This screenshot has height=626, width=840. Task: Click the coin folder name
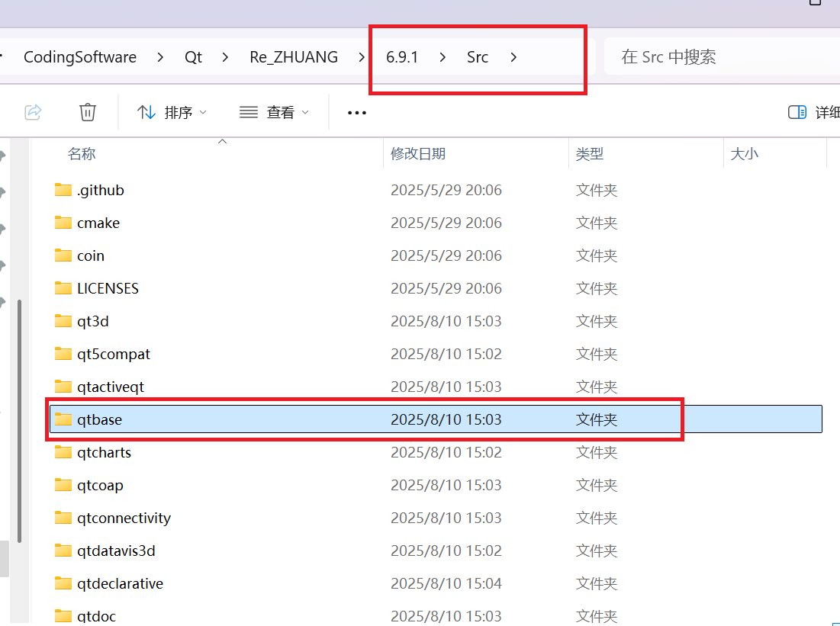click(91, 255)
